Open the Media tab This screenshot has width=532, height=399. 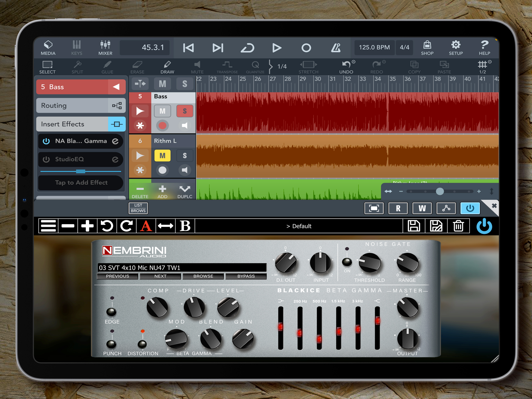[48, 48]
